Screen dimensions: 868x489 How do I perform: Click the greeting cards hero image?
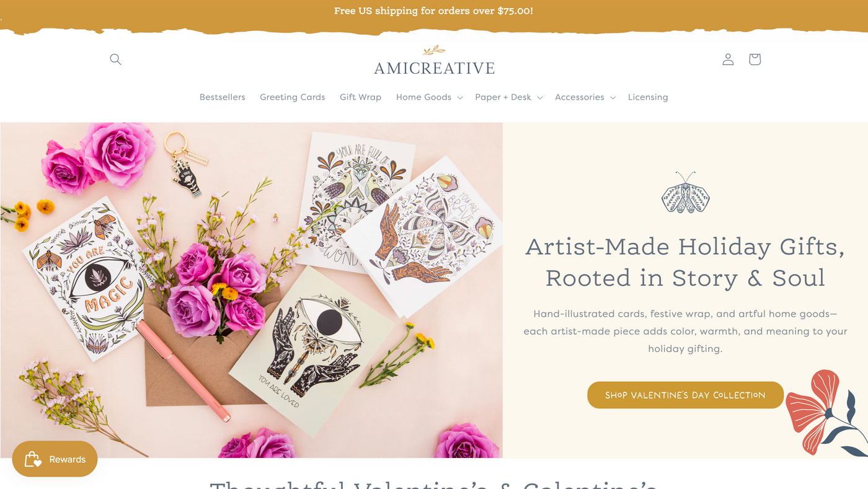point(251,290)
